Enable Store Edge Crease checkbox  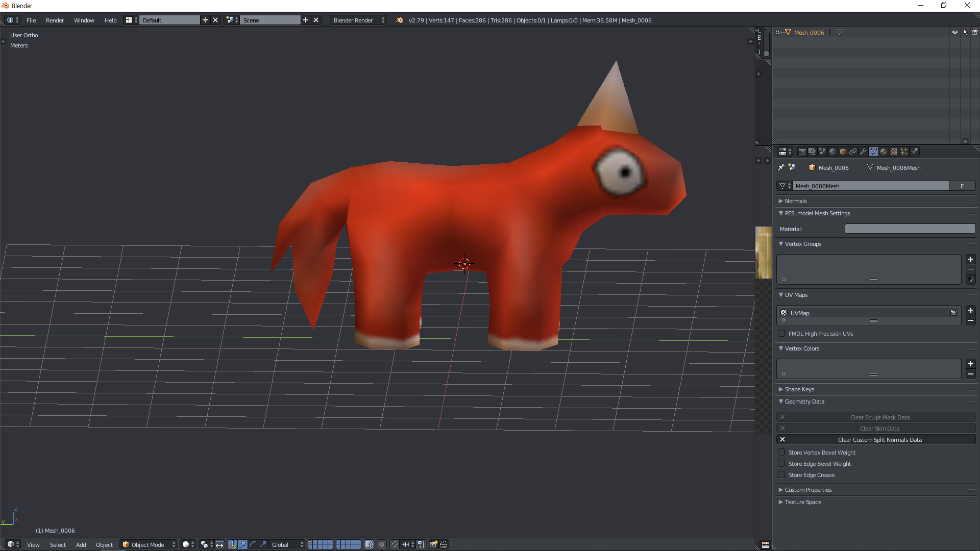(781, 474)
